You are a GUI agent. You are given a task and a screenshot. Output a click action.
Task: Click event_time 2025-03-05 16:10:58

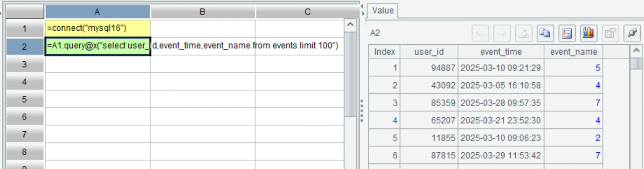[501, 85]
